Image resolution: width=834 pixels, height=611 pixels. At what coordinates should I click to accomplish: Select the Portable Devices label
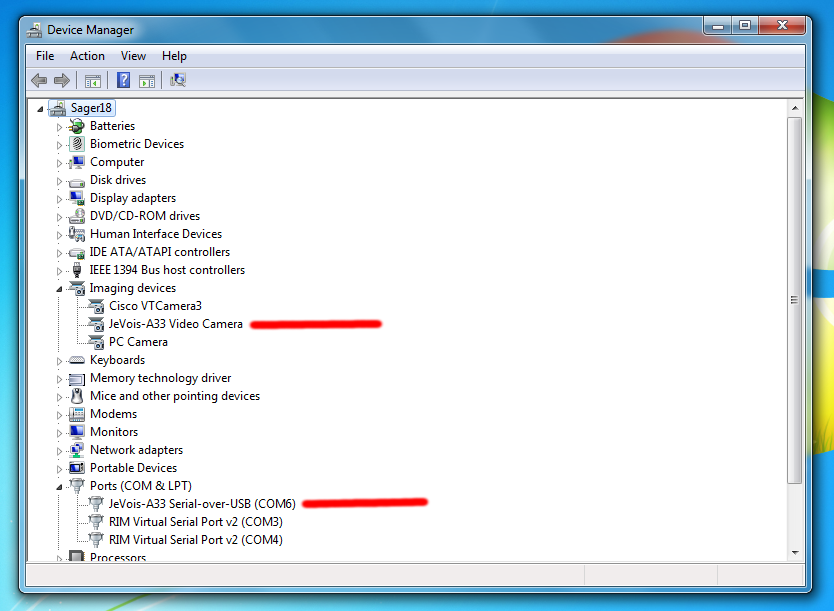134,468
